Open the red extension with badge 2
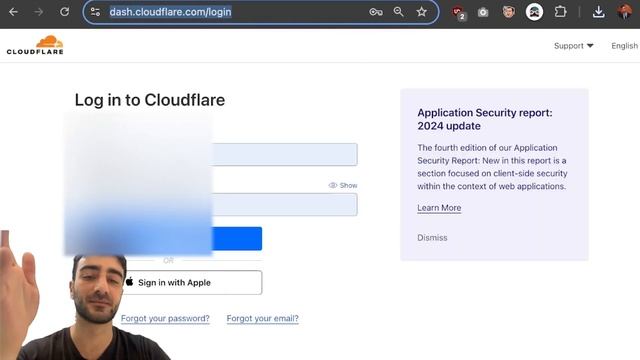This screenshot has width=640, height=360. pyautogui.click(x=459, y=13)
